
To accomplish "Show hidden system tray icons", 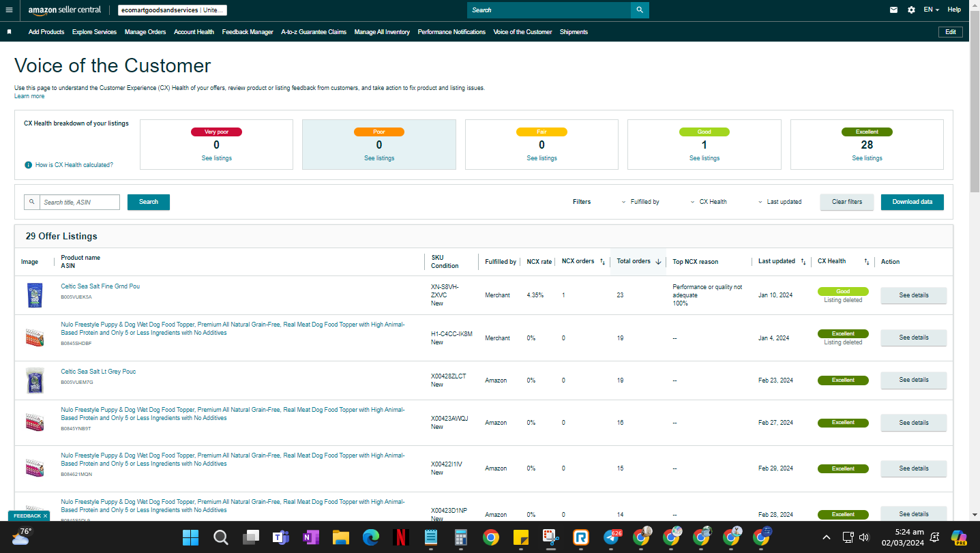I will [x=827, y=537].
